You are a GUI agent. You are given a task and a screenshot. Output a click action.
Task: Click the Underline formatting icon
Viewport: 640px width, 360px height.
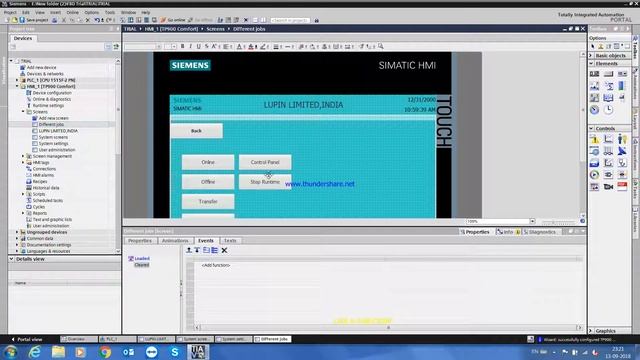pos(198,47)
